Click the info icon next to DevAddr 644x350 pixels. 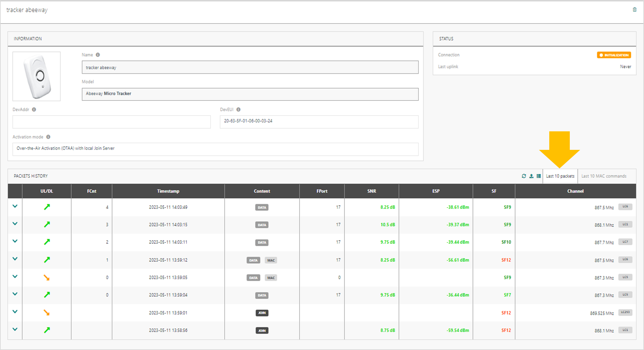pos(34,109)
